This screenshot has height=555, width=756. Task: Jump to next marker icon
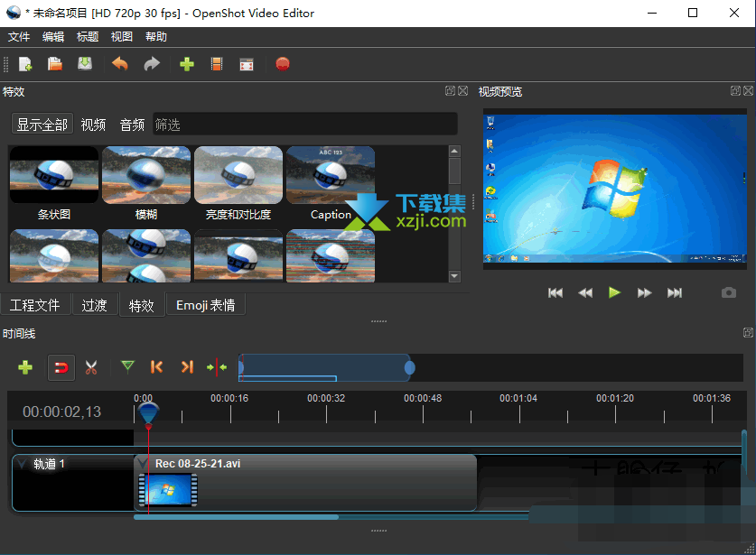(187, 367)
